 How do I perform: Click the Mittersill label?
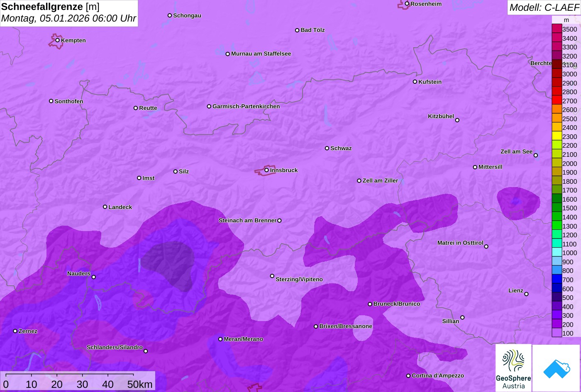pos(490,167)
